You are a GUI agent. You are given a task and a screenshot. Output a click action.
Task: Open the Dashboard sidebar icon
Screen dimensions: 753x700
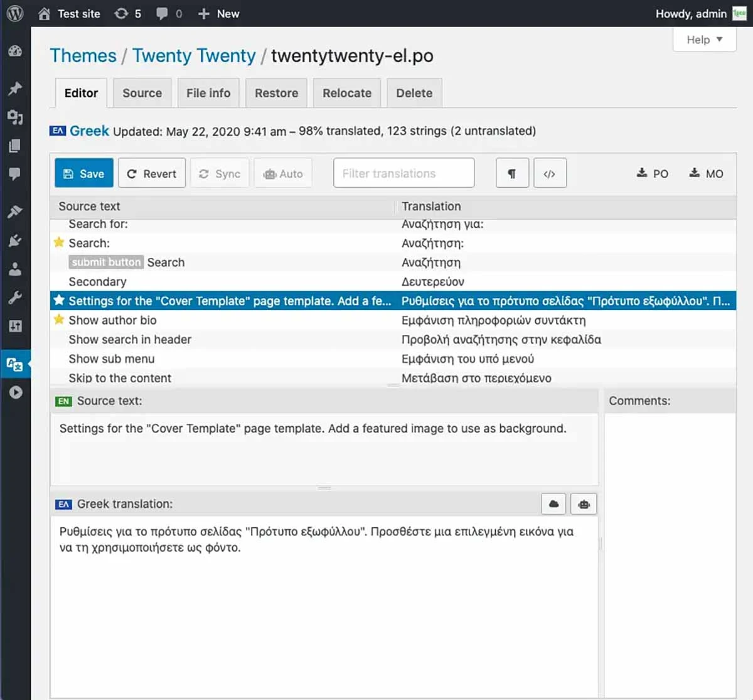pyautogui.click(x=15, y=51)
